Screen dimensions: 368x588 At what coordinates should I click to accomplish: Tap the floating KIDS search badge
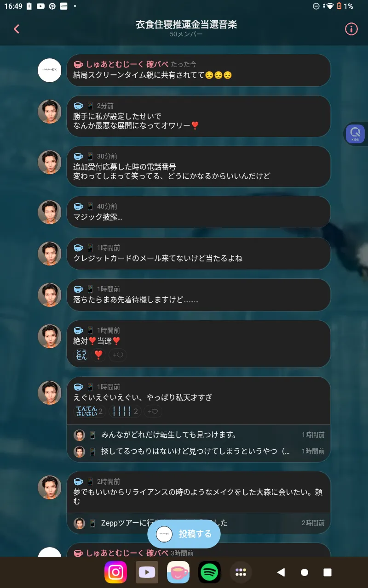click(356, 134)
